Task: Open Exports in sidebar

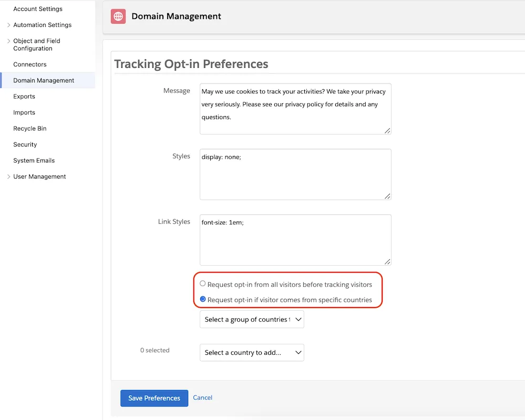Action: click(24, 97)
